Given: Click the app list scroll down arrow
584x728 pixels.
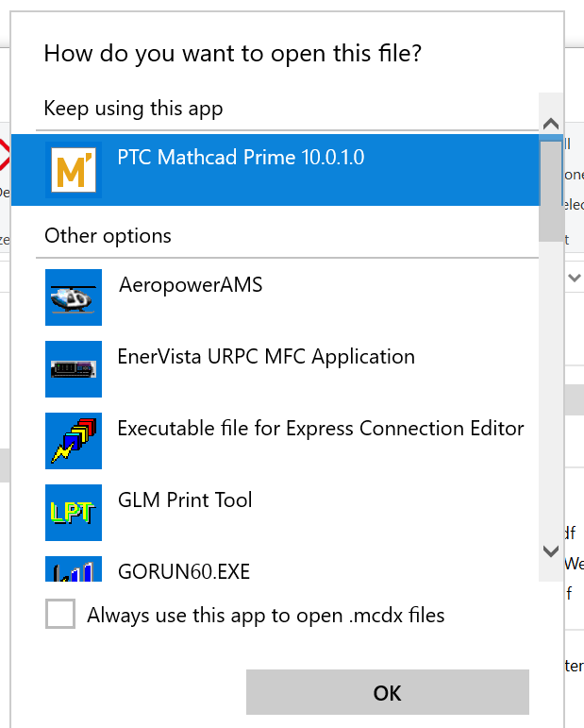Looking at the screenshot, I should coord(551,550).
